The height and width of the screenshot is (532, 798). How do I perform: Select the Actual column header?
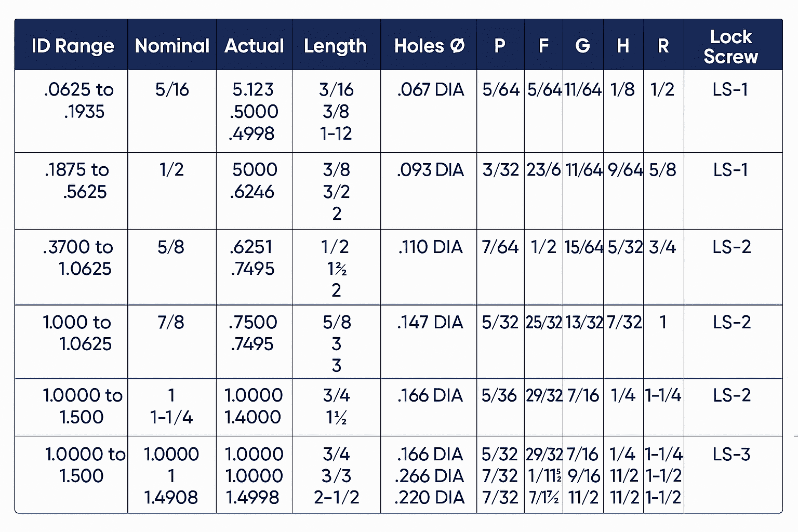[254, 46]
